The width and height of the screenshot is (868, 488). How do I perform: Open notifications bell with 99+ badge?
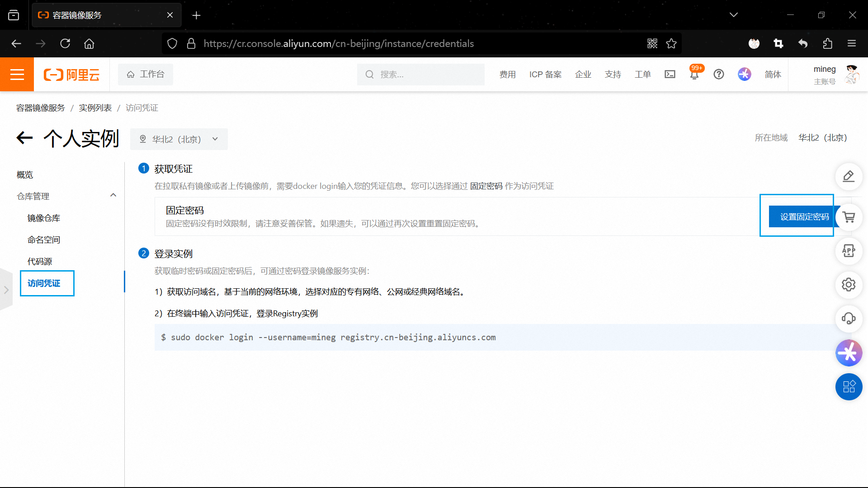tap(695, 73)
